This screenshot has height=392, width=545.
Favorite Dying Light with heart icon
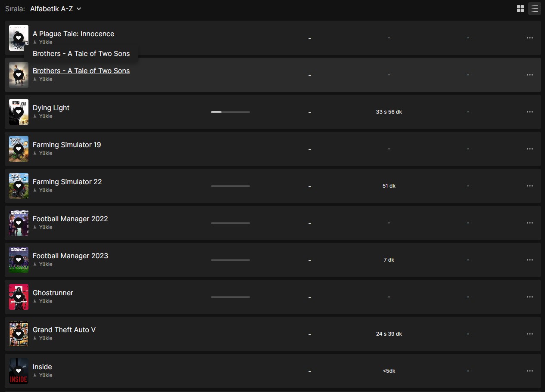(19, 112)
